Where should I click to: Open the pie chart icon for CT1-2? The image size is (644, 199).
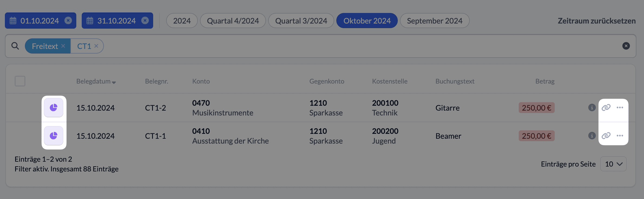(x=54, y=108)
